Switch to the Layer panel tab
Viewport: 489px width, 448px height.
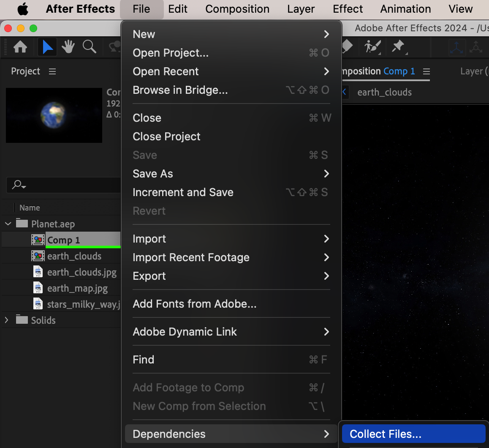pos(474,71)
